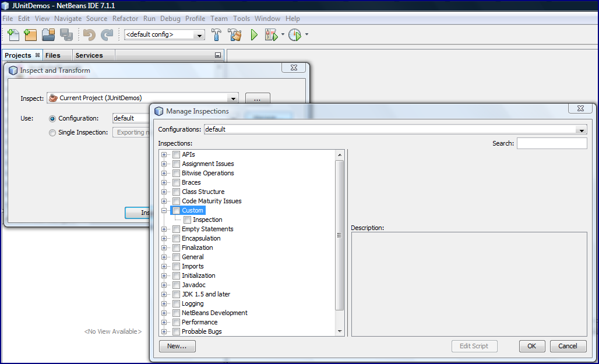This screenshot has width=599, height=364.
Task: Select the Single Inspection radio button
Action: [52, 133]
